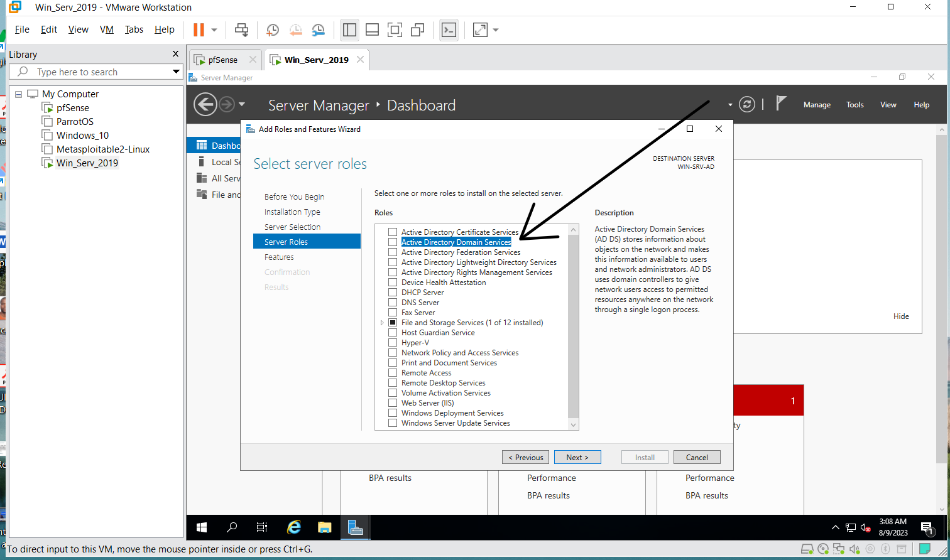Enable the Web Server (IIS) checkbox
The width and height of the screenshot is (950, 560).
tap(393, 403)
